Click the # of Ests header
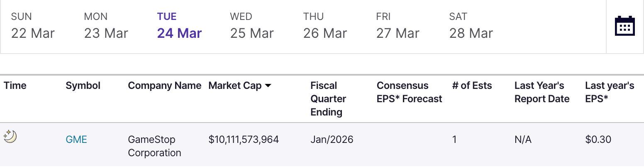 point(472,86)
